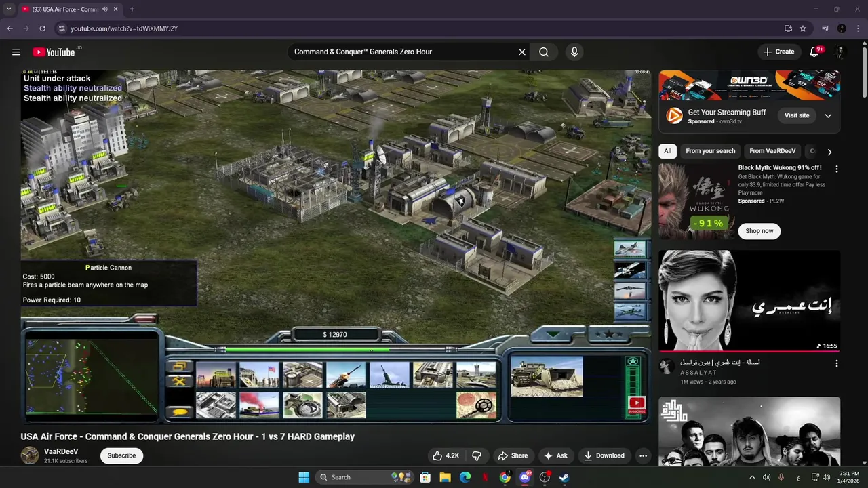
Task: Show next filter chips with arrow
Action: tap(829, 152)
